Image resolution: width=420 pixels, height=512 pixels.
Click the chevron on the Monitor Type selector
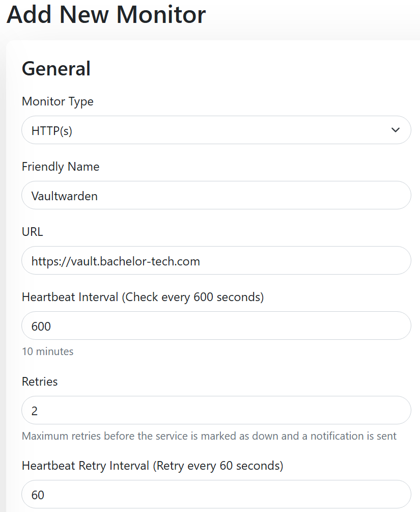coord(395,130)
